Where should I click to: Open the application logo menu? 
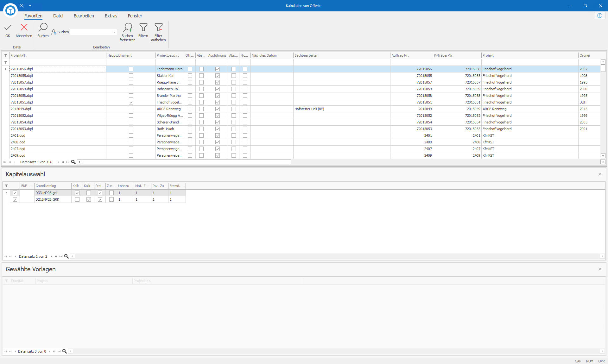pos(10,10)
